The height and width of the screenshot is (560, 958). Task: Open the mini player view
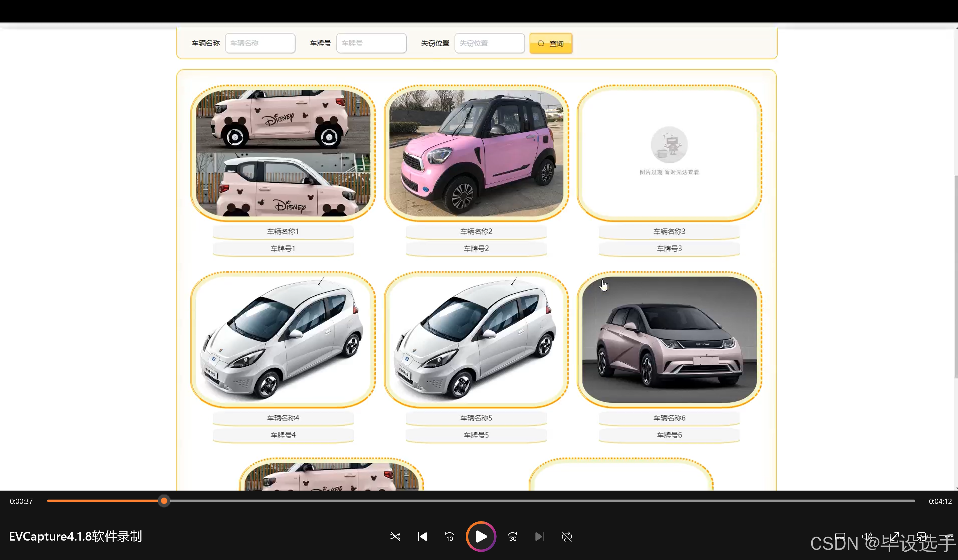(x=922, y=537)
